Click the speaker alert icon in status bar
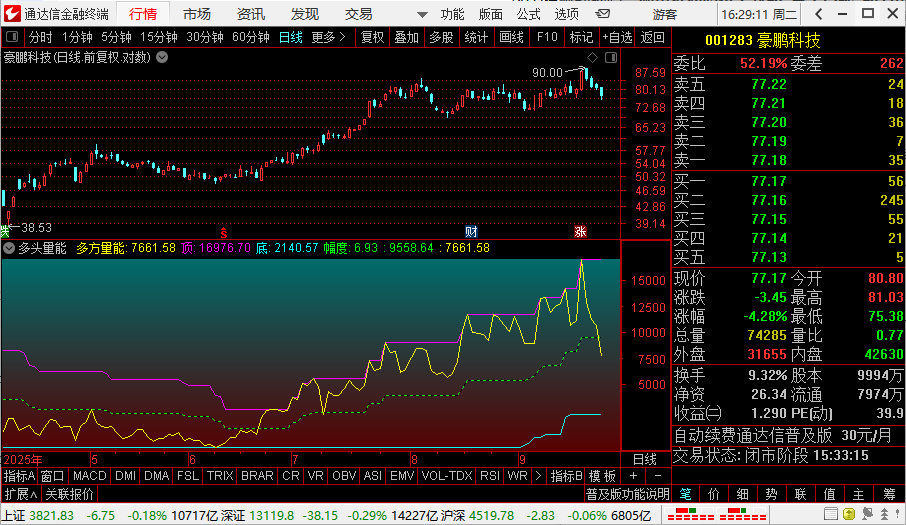Image resolution: width=906 pixels, height=525 pixels. [867, 514]
